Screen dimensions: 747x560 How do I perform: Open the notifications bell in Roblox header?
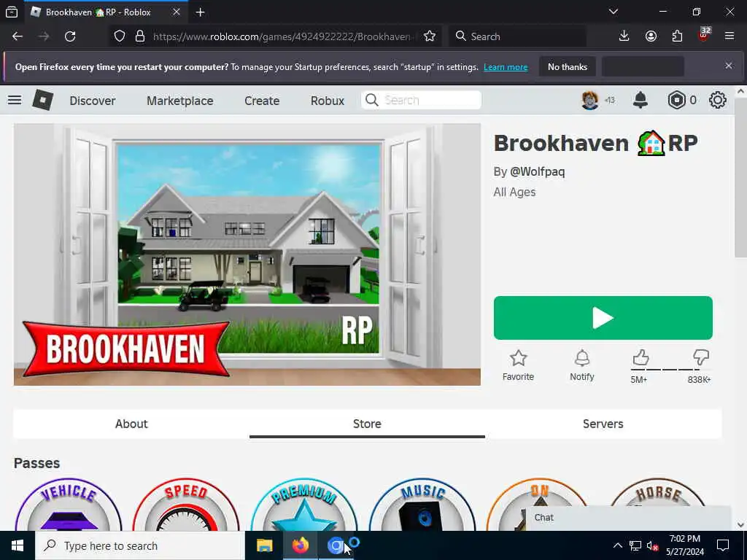pyautogui.click(x=640, y=100)
